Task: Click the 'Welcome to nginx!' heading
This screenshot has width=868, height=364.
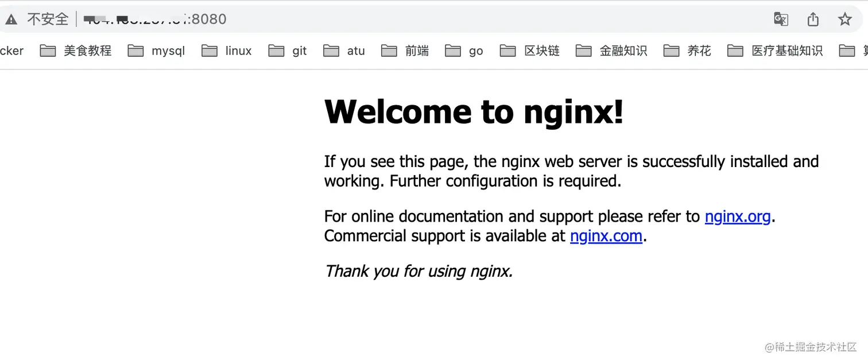Action: (x=474, y=111)
